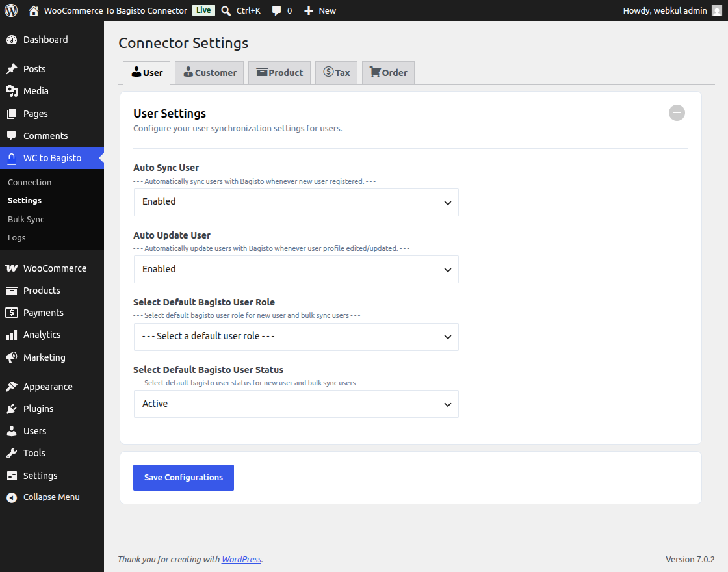Click the Live status badge
The width and height of the screenshot is (728, 572).
203,10
